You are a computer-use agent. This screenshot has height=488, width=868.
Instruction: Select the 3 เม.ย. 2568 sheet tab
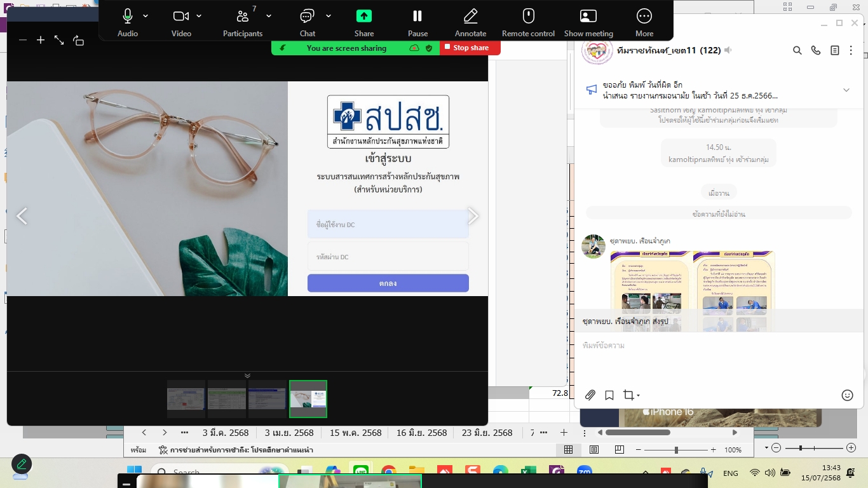point(289,432)
